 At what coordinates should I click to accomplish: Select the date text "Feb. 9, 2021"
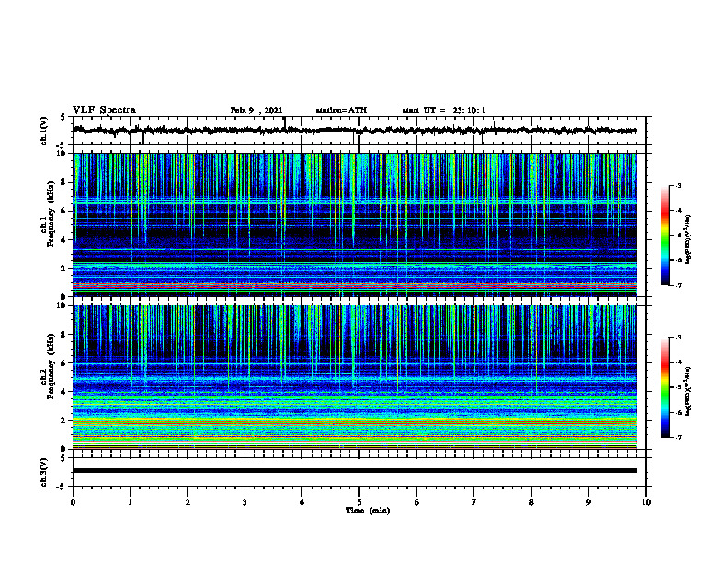coord(256,110)
